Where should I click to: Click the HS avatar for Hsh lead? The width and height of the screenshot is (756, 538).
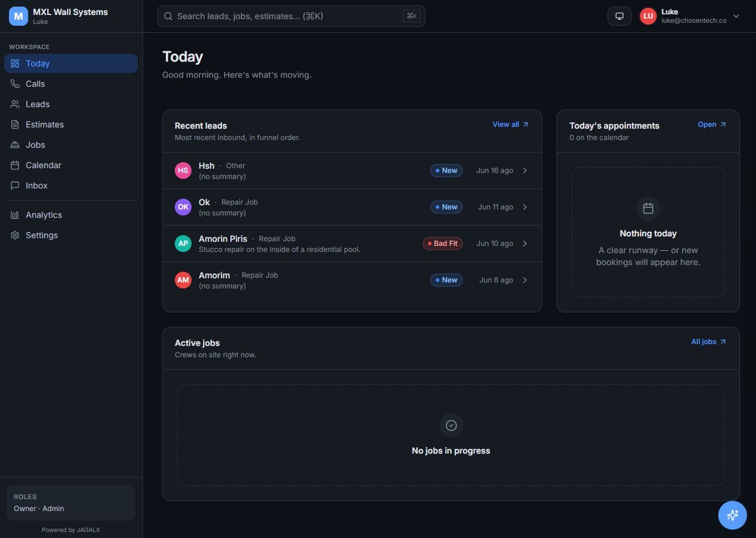click(183, 171)
